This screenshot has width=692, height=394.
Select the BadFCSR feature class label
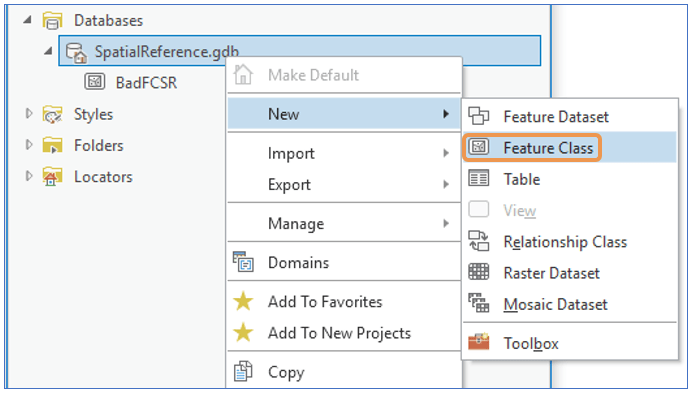click(x=146, y=83)
